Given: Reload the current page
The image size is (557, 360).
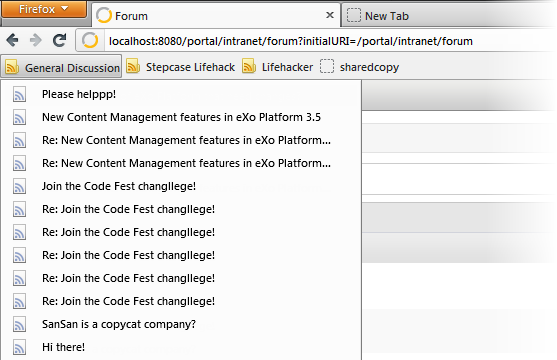Looking at the screenshot, I should tap(59, 40).
